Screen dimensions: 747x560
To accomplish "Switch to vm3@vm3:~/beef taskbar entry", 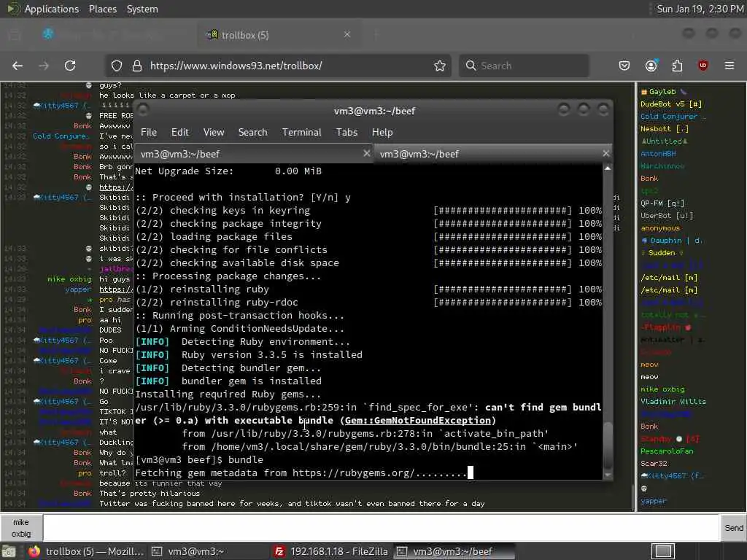I will tap(455, 551).
